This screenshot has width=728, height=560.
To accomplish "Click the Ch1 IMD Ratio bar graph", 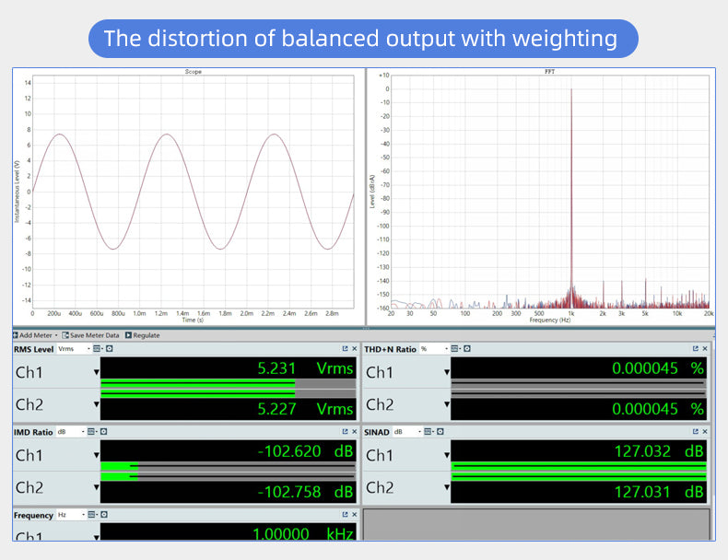I will coord(226,467).
